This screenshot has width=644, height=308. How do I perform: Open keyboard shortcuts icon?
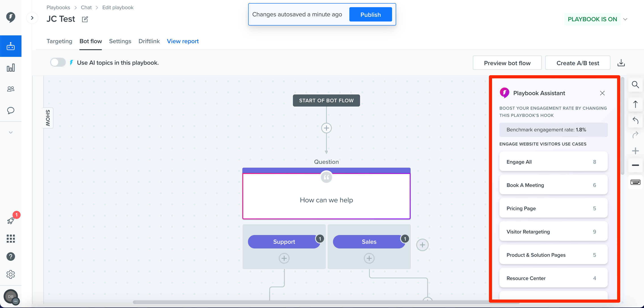pos(635,182)
